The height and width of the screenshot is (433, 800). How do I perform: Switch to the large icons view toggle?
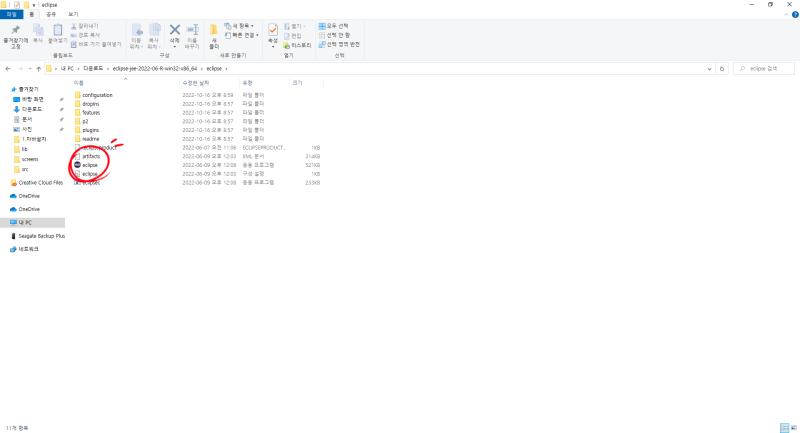click(793, 428)
